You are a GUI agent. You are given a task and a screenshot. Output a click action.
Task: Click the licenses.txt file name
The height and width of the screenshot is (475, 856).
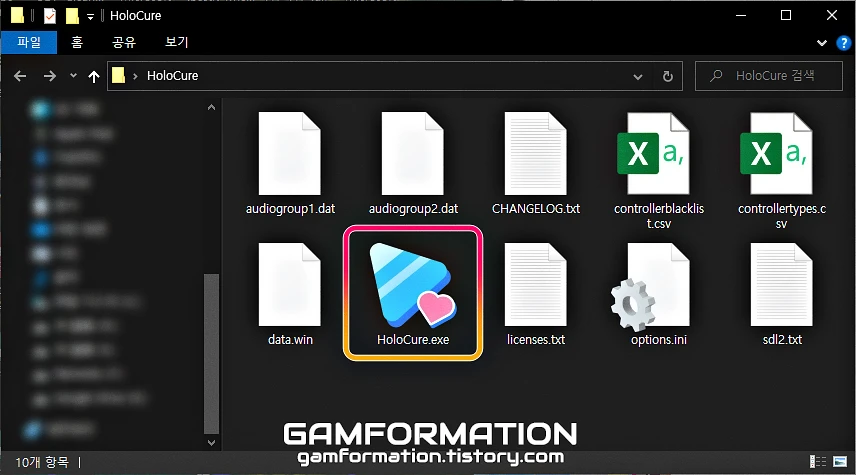coord(536,340)
